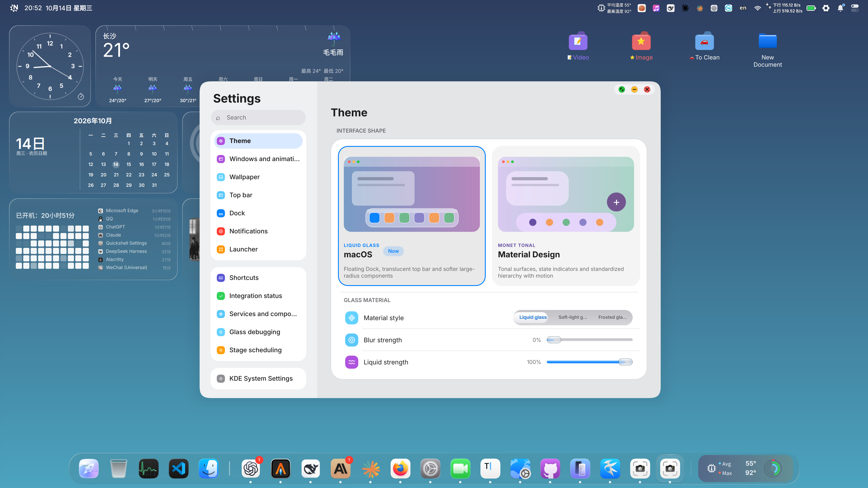This screenshot has height=488, width=868.
Task: Open the Wallpaper settings page
Action: point(258,177)
